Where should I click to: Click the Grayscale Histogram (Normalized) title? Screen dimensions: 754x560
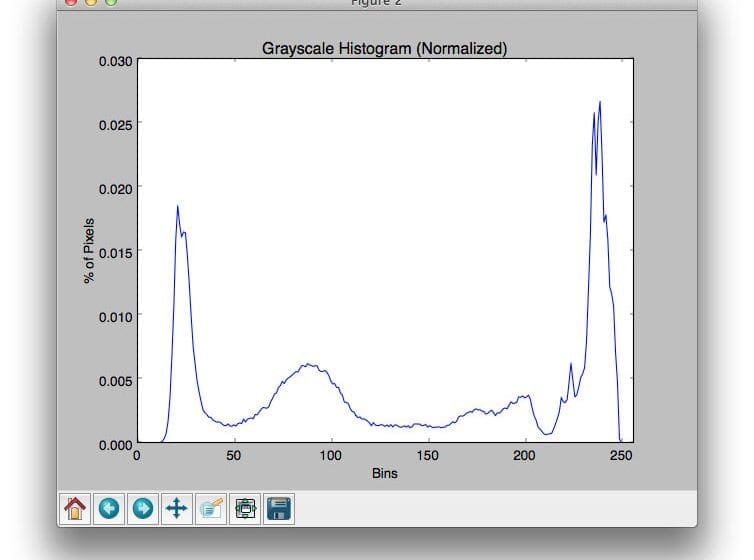click(385, 48)
